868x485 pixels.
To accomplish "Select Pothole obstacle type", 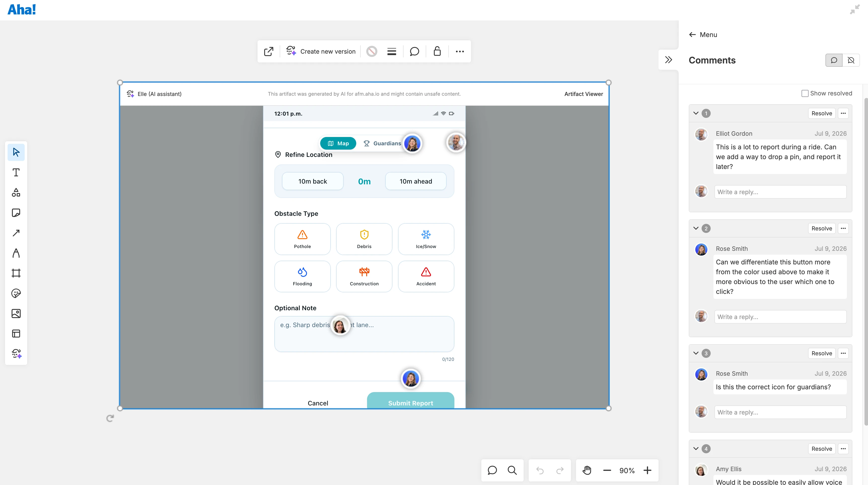I will [302, 239].
